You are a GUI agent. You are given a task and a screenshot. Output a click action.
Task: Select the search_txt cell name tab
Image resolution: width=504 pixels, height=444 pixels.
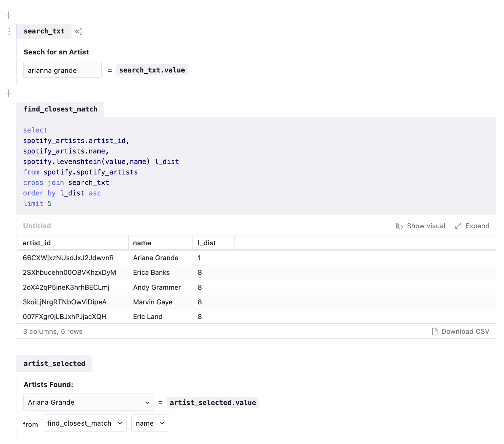click(x=44, y=31)
